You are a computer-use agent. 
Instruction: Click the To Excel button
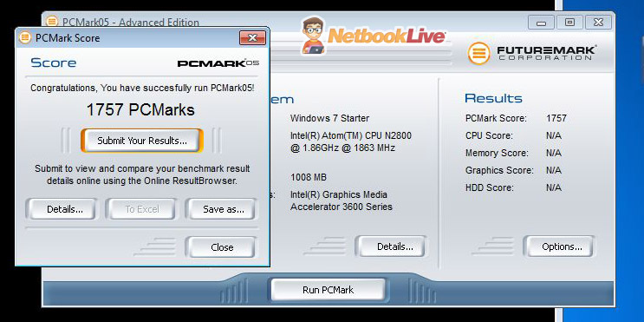click(142, 209)
